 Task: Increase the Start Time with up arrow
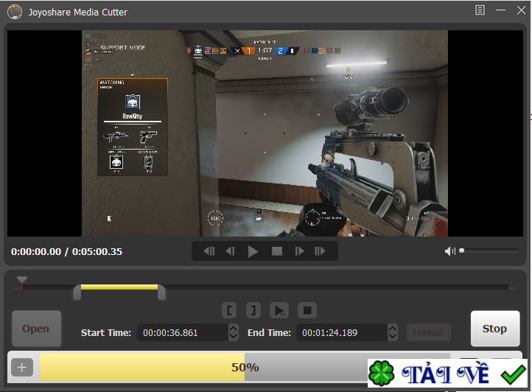[x=234, y=328]
